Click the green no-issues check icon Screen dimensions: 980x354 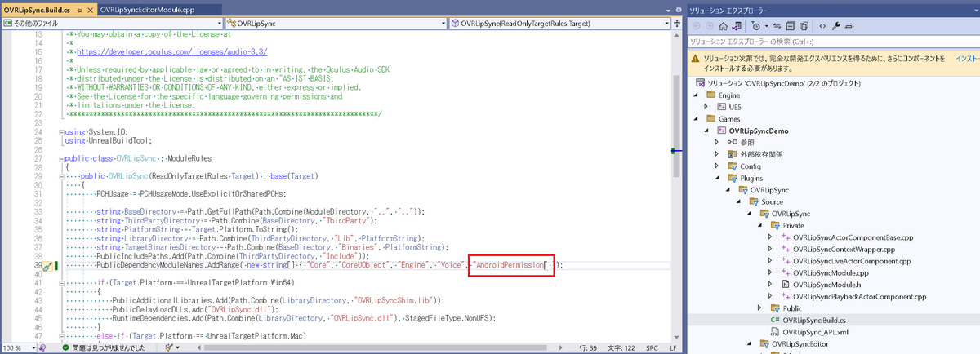[66, 347]
